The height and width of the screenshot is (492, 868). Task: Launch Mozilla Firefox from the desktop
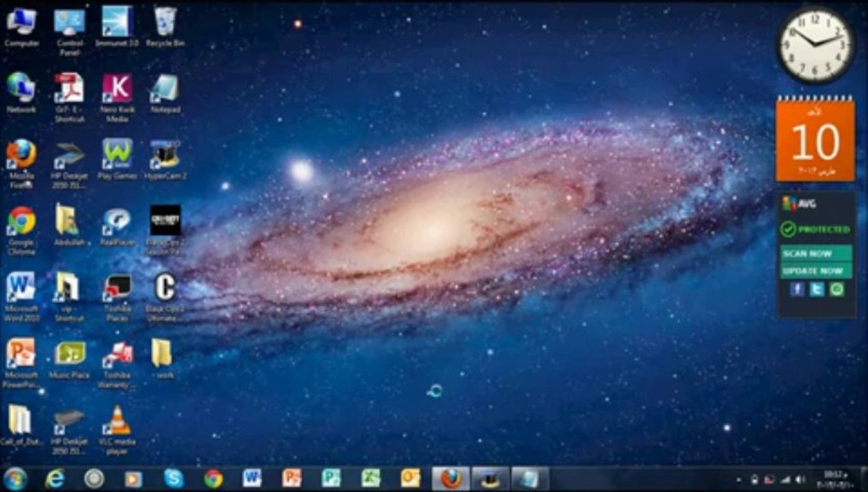pyautogui.click(x=21, y=163)
